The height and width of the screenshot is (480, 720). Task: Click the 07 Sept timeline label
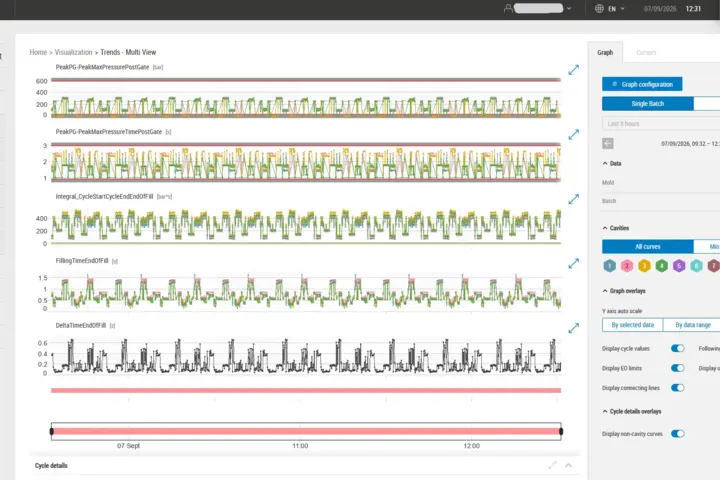pos(129,446)
